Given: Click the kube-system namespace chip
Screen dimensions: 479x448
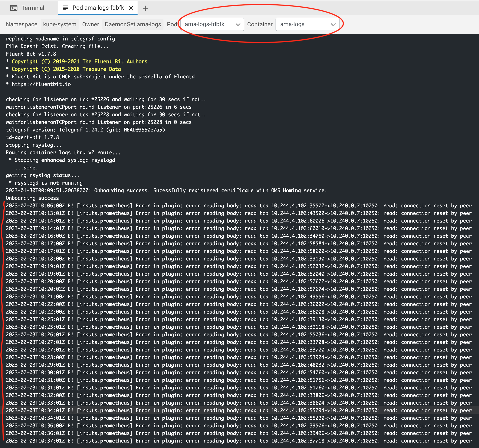Looking at the screenshot, I should (60, 24).
